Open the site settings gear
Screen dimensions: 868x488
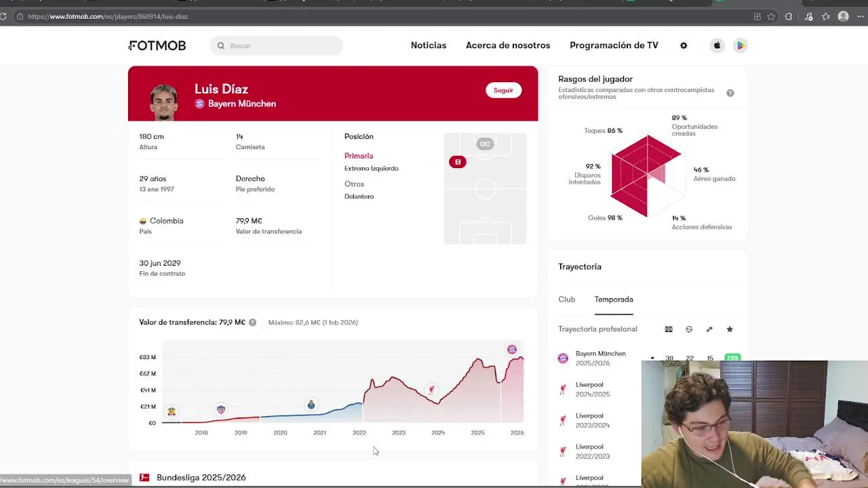point(684,45)
